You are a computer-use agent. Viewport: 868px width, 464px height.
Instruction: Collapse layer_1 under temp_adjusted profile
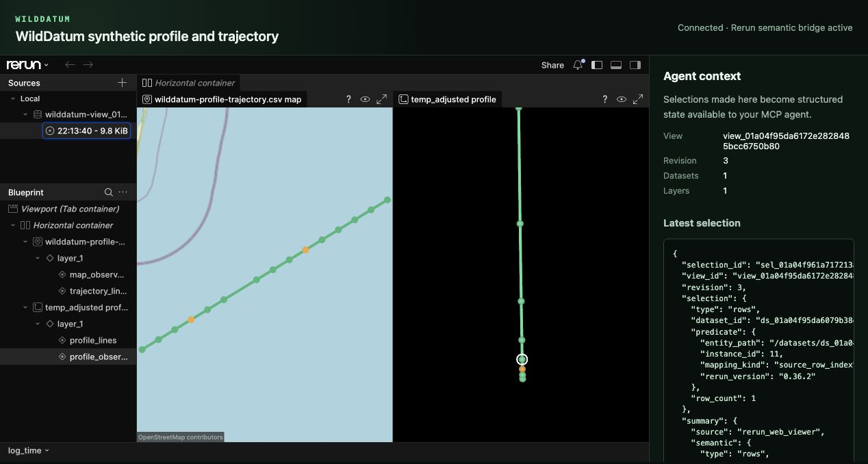pos(38,324)
